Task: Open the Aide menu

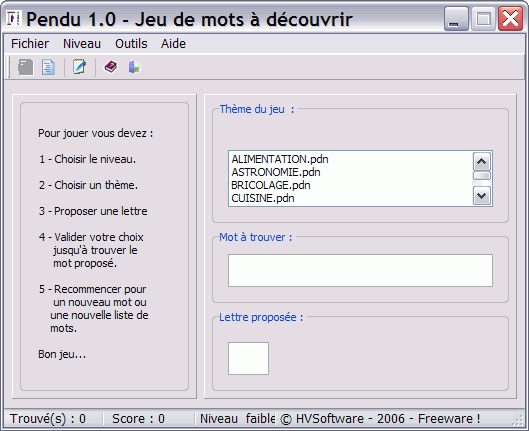Action: [173, 44]
